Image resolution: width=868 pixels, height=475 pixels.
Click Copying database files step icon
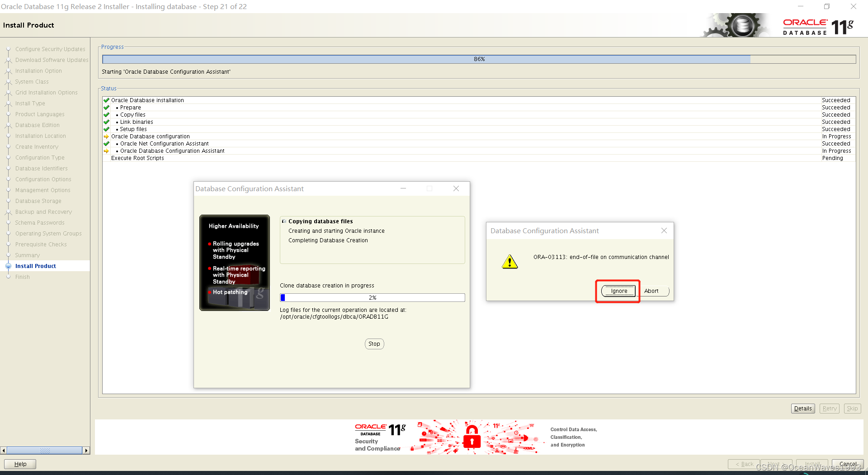coord(284,221)
